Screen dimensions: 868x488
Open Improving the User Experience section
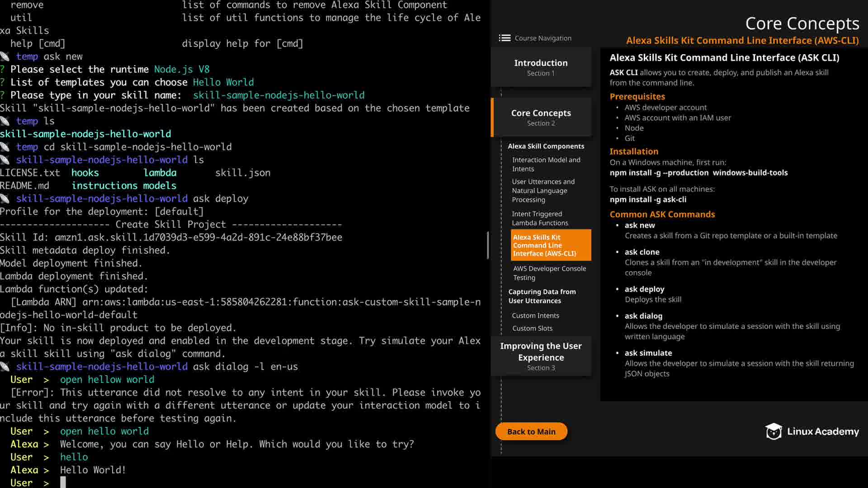pyautogui.click(x=541, y=357)
